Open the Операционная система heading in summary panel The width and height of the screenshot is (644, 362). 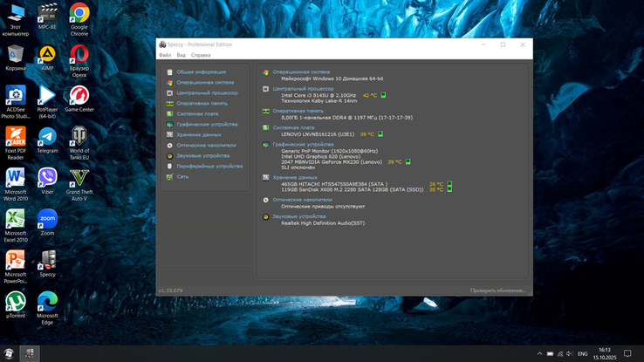pos(301,72)
